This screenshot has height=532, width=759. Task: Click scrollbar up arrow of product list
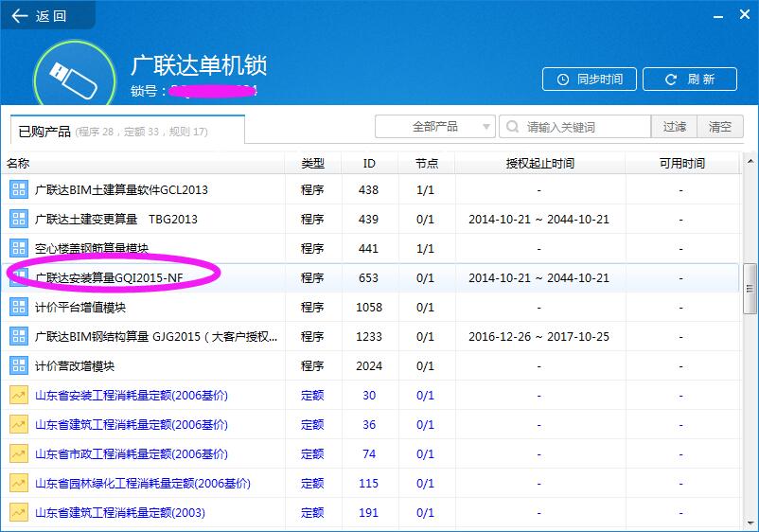coord(750,161)
